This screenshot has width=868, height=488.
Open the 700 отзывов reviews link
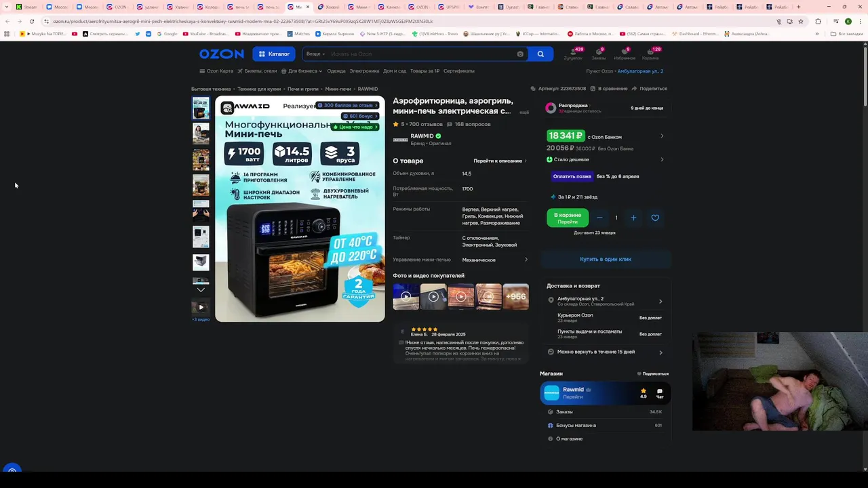point(425,125)
